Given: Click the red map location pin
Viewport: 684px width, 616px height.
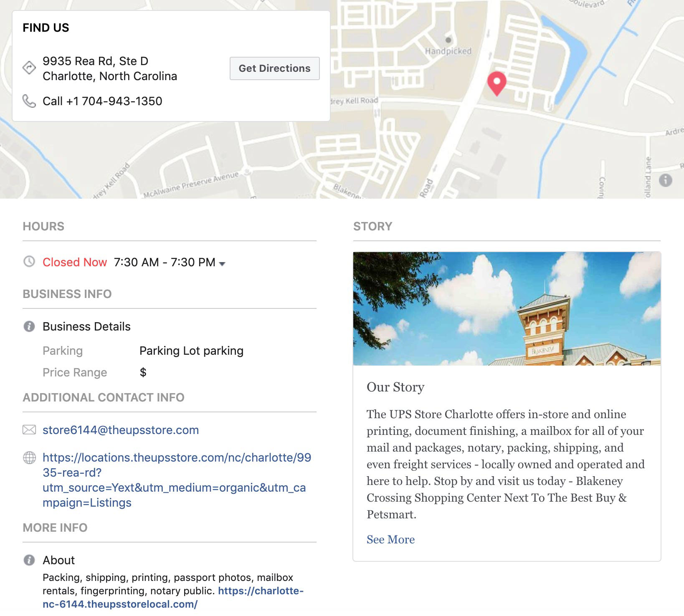Looking at the screenshot, I should coord(497,83).
